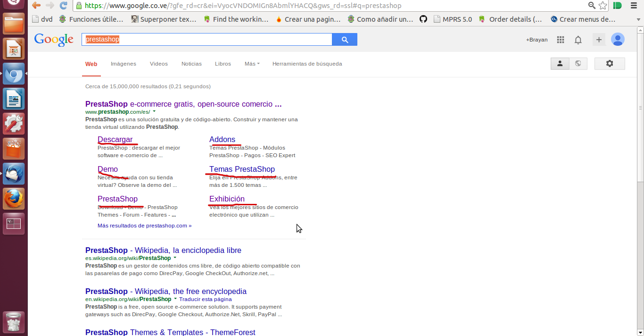Click the Google logo
644x336 pixels.
(54, 40)
